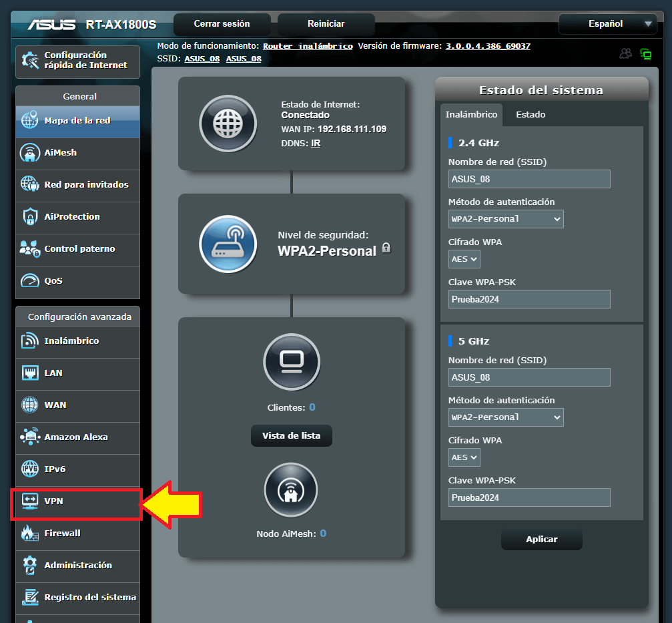Expand 2.4 GHz Método de autenticación dropdown
This screenshot has height=623, width=672.
click(x=506, y=219)
